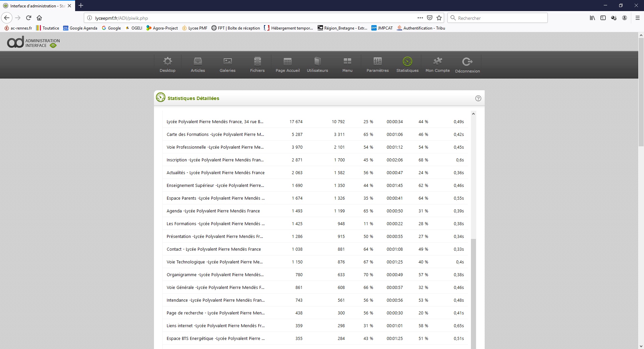644x349 pixels.
Task: Log out using Déconnexion icon
Action: coord(467,62)
